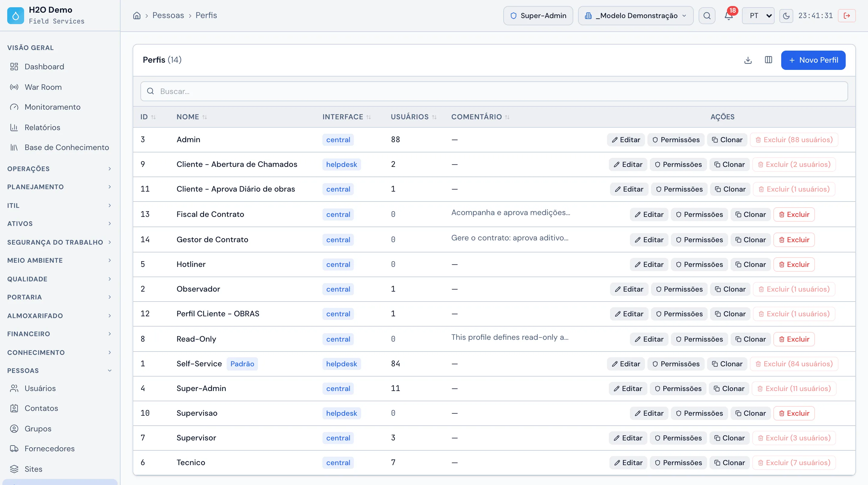The height and width of the screenshot is (485, 868).
Task: Click the helpdesk tag in Supervisao row
Action: [341, 413]
